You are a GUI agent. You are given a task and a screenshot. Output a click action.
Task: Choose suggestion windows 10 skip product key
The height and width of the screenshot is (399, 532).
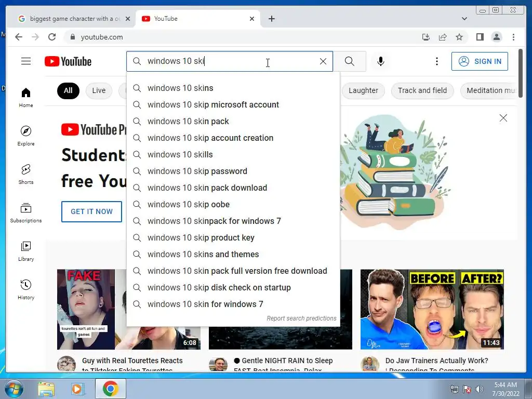233,238
